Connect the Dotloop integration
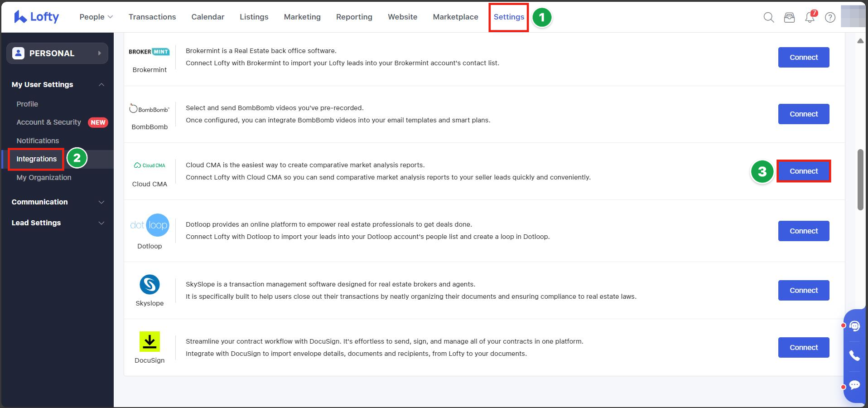This screenshot has height=408, width=868. [803, 231]
